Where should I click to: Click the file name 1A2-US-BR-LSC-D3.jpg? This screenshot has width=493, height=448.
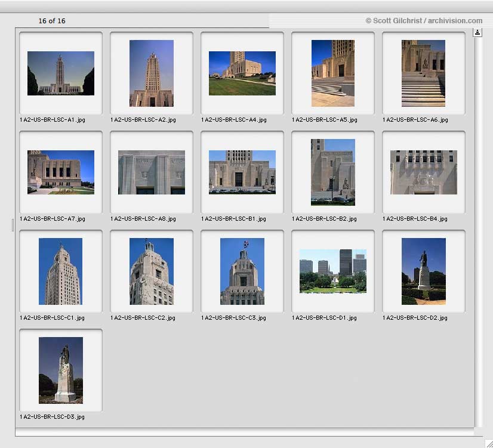pos(52,417)
